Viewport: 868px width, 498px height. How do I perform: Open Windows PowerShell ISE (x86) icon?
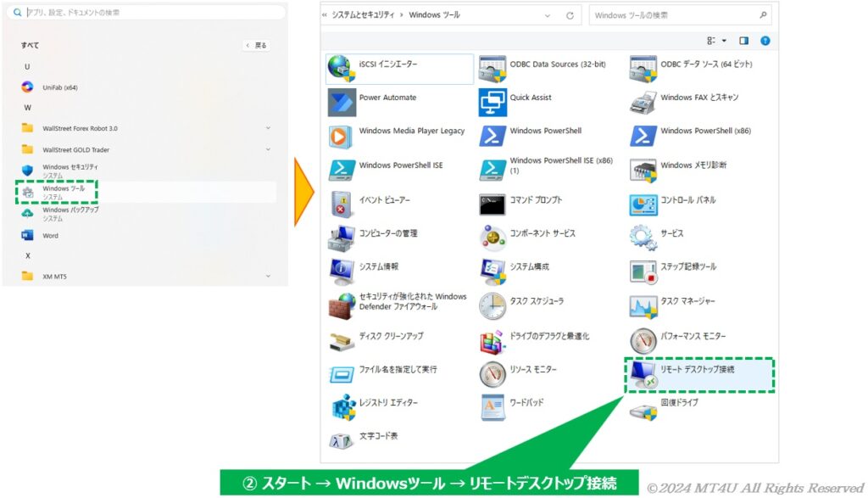tap(492, 170)
